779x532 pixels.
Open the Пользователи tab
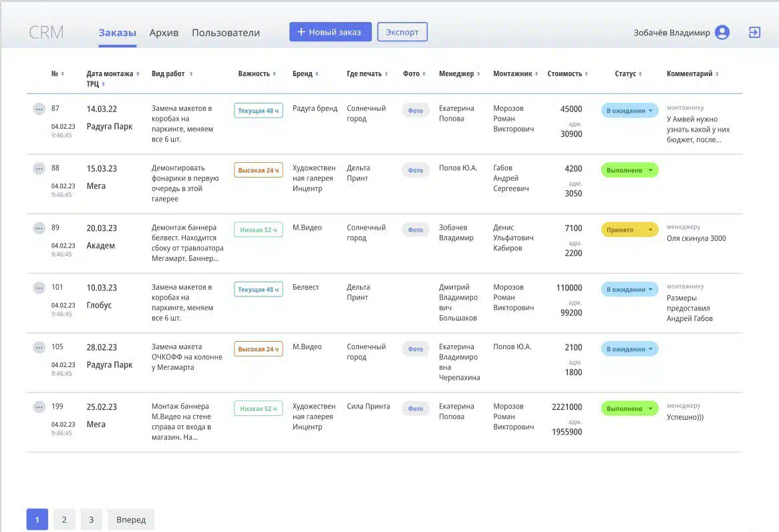[x=226, y=33]
